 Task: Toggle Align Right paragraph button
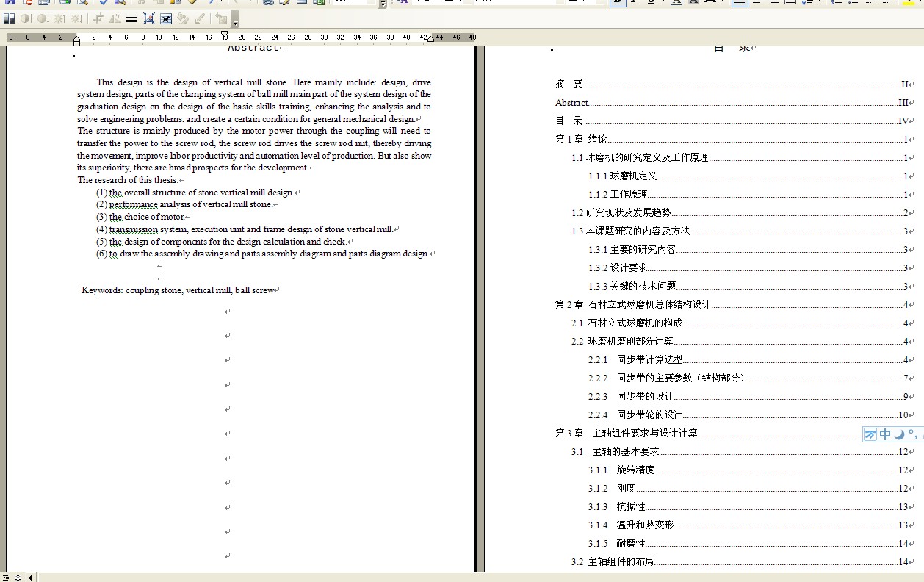[x=773, y=3]
